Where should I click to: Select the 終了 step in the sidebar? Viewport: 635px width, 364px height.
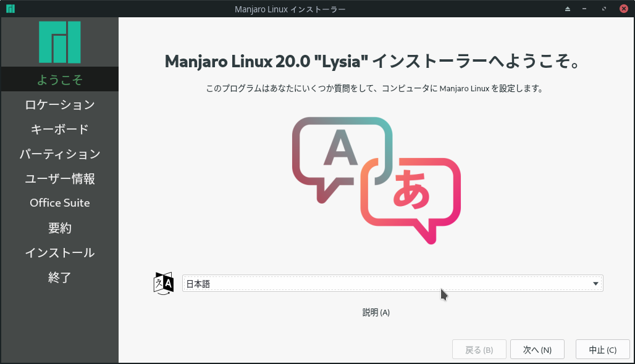[59, 277]
